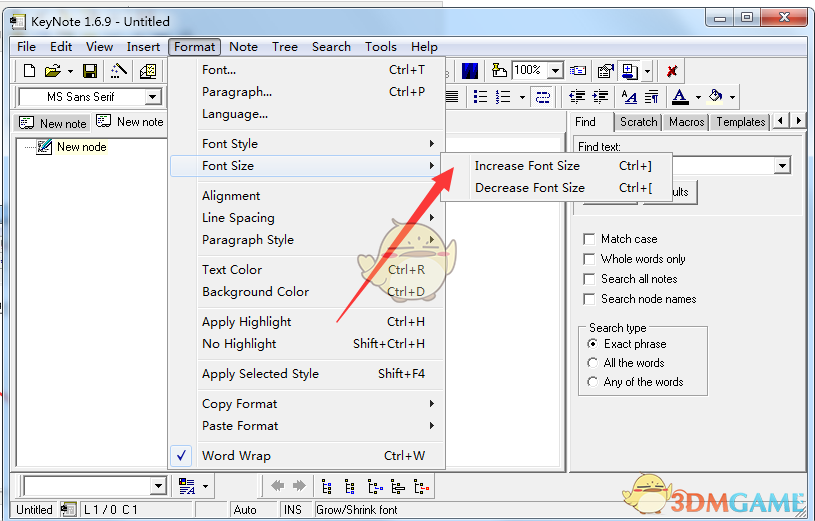Click the first tree node toolbar icon

(326, 487)
